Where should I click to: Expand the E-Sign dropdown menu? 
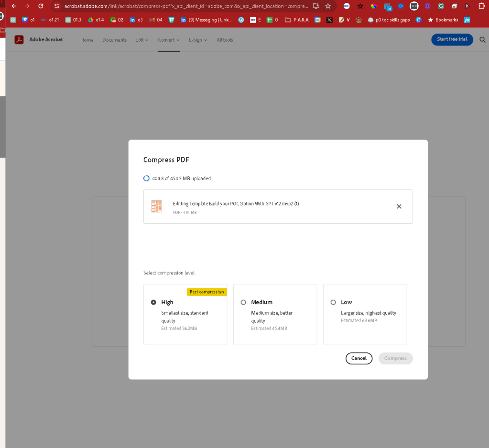pyautogui.click(x=198, y=40)
